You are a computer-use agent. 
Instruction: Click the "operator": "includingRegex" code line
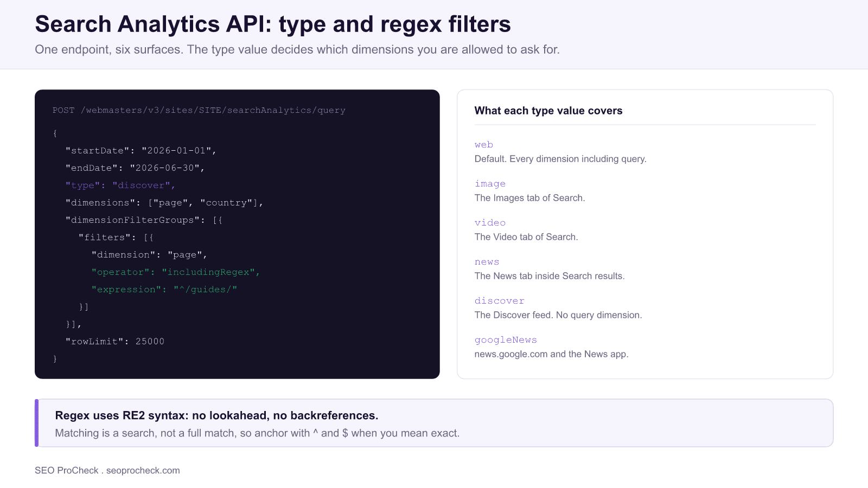pyautogui.click(x=176, y=272)
